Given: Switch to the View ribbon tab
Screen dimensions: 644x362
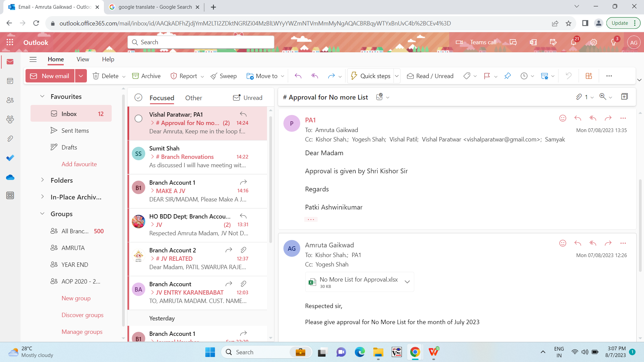Looking at the screenshot, I should pos(83,59).
